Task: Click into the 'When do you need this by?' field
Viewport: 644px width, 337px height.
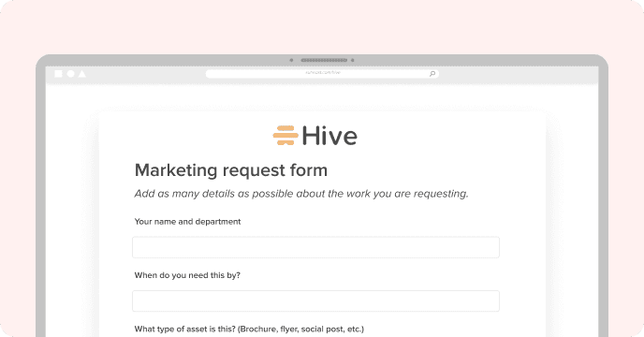Action: (x=315, y=300)
